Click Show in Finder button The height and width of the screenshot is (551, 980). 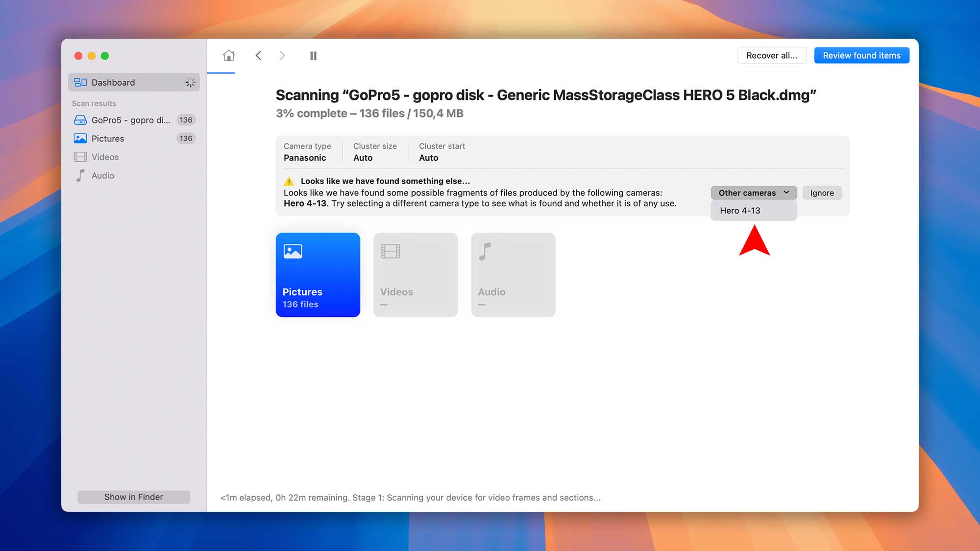pyautogui.click(x=134, y=497)
